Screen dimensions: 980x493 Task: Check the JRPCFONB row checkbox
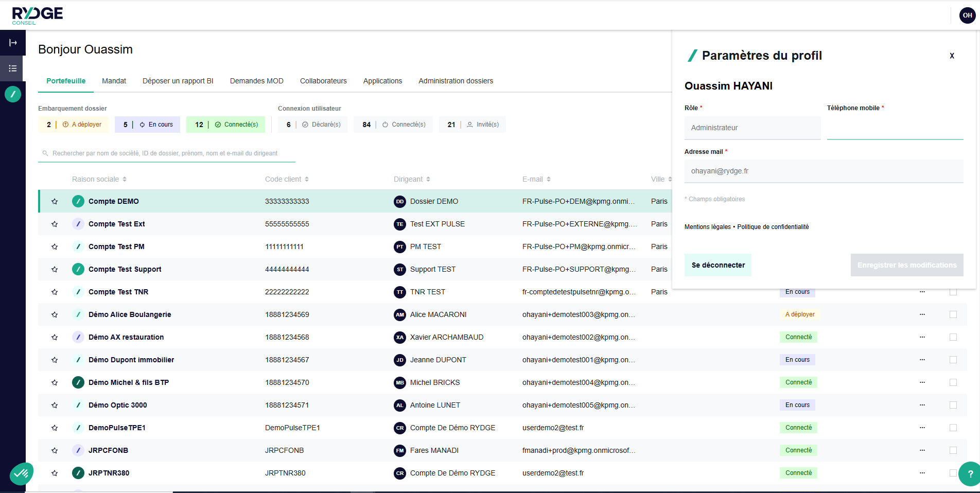click(953, 450)
